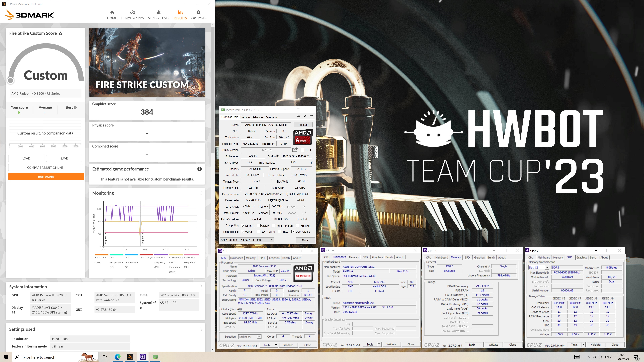Click COMPARE RESULT ONLINE
644x362 pixels.
[x=45, y=167]
